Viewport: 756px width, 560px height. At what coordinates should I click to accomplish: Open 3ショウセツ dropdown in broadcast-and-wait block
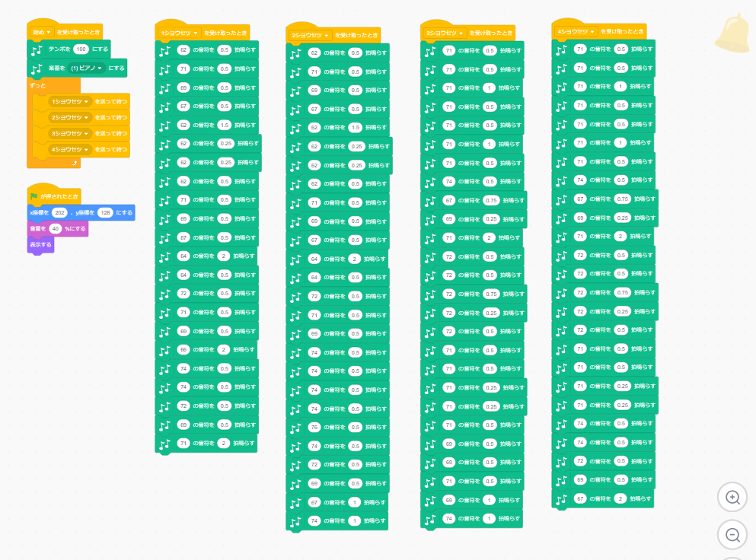point(70,133)
